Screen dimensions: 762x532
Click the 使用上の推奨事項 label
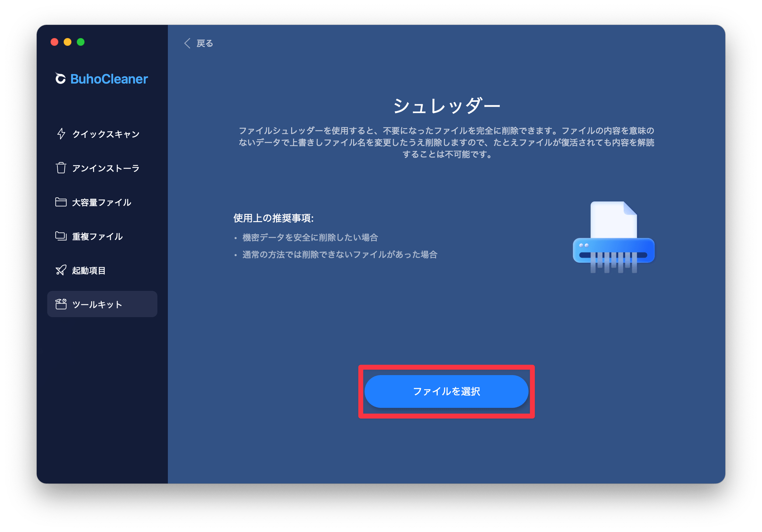273,218
